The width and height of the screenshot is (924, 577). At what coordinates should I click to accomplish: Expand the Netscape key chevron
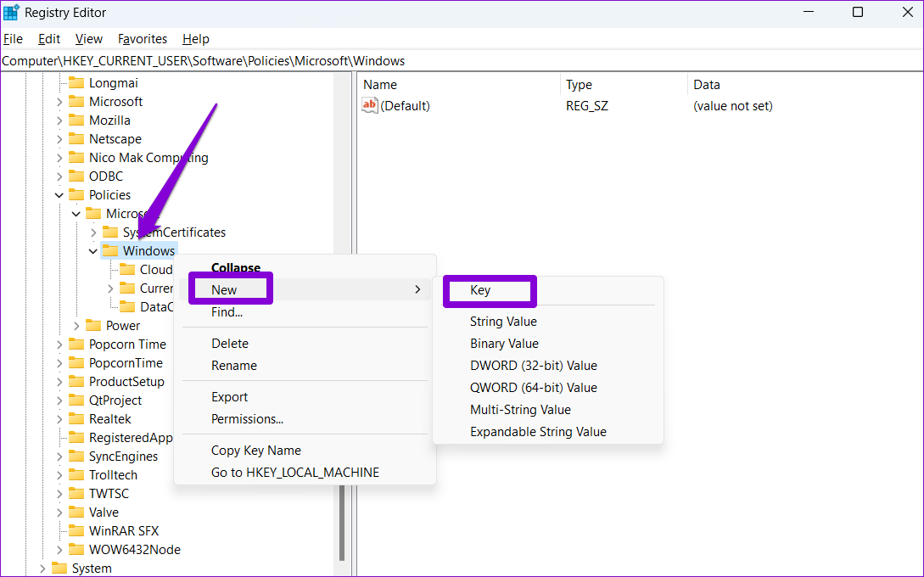tap(59, 139)
